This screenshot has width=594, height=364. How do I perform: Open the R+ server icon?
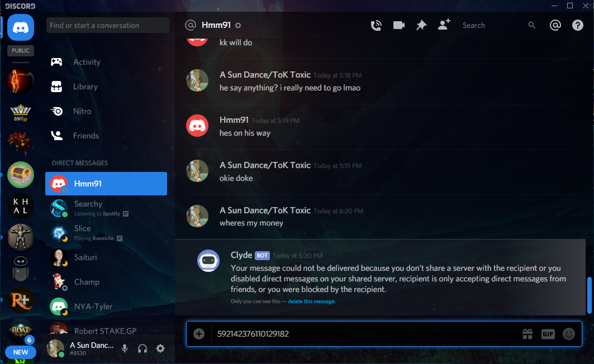[21, 300]
